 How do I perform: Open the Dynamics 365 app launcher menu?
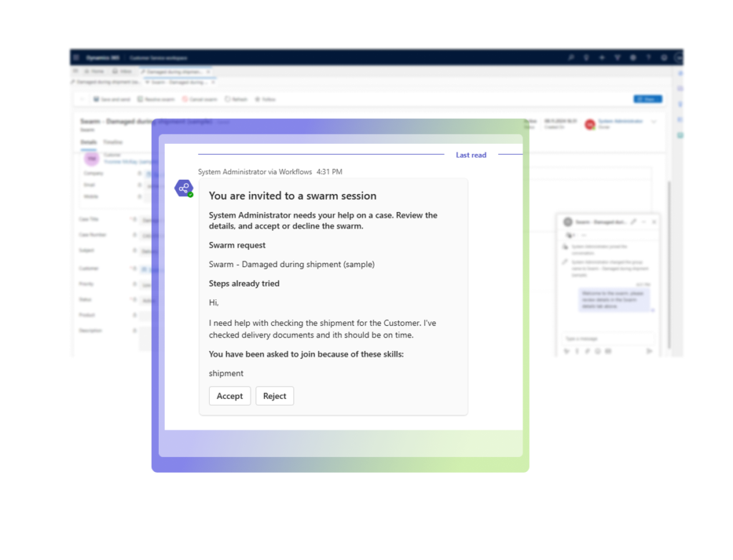point(77,57)
